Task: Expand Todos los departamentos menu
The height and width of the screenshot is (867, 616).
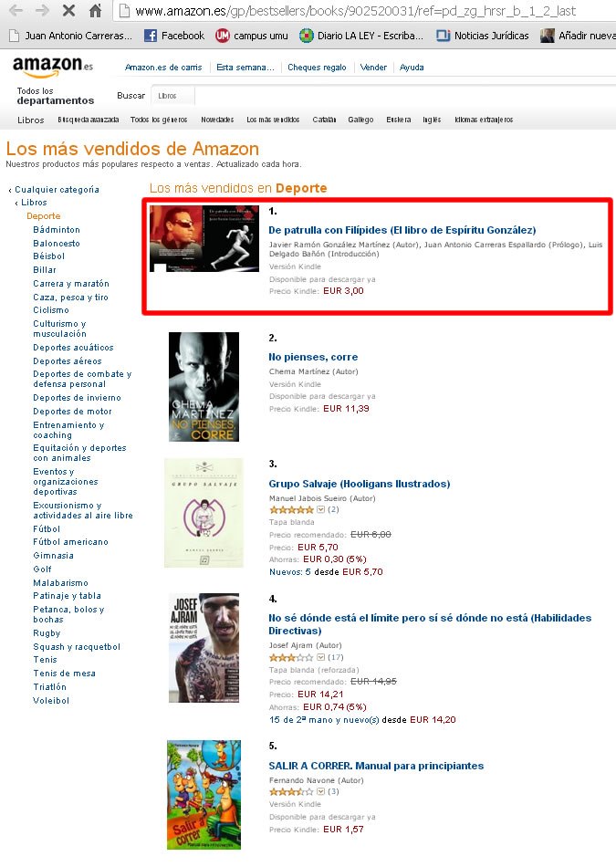Action: tap(56, 96)
